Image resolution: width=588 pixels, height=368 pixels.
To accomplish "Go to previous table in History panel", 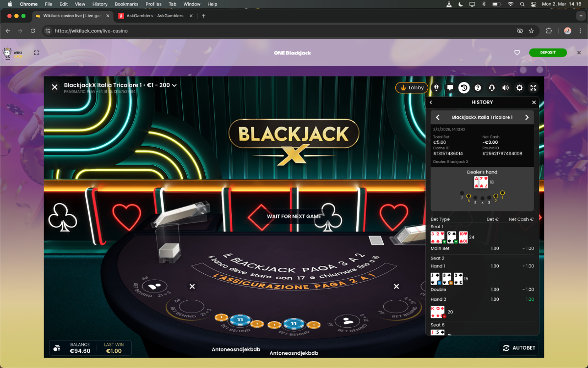I will [438, 117].
